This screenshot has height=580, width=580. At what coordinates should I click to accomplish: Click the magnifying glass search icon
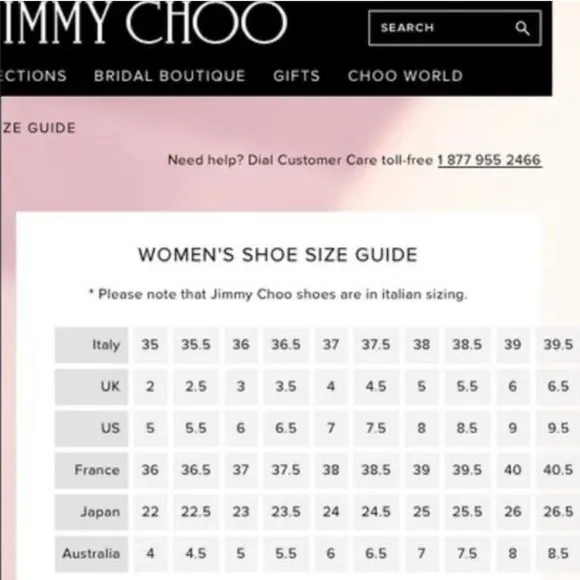click(522, 28)
